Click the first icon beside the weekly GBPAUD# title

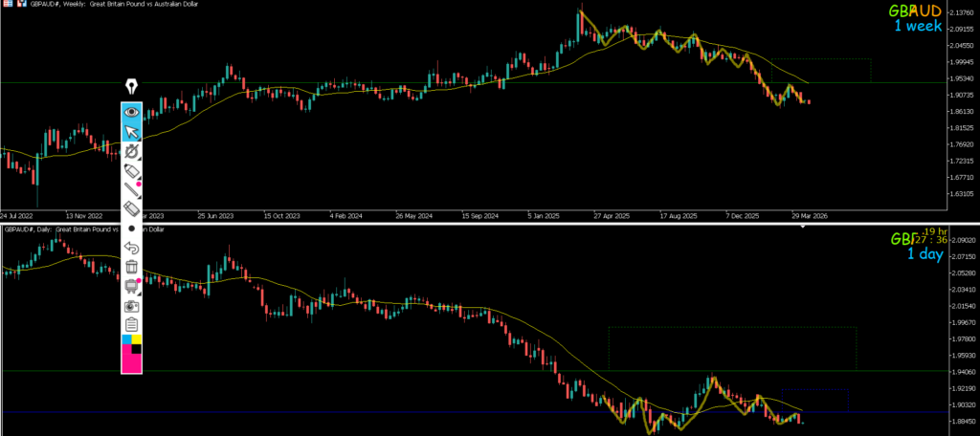coord(8,5)
